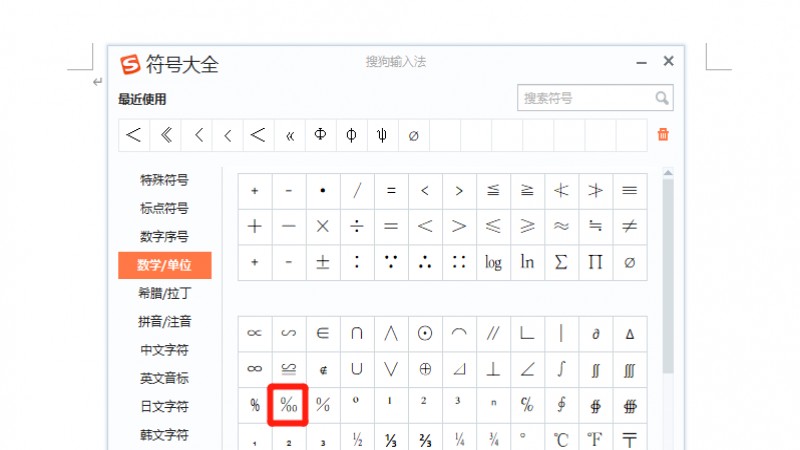Viewport: 800px width, 450px height.
Task: Open the 英文音标 category
Action: click(164, 379)
